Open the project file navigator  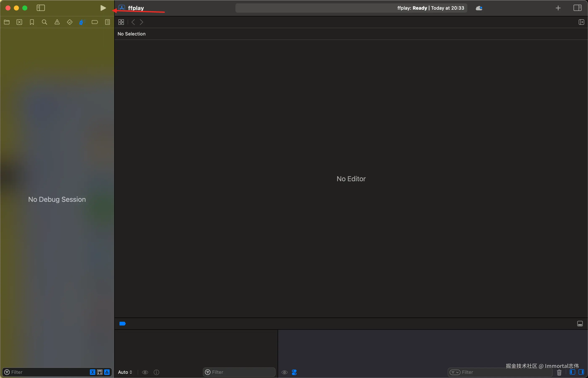pos(7,22)
